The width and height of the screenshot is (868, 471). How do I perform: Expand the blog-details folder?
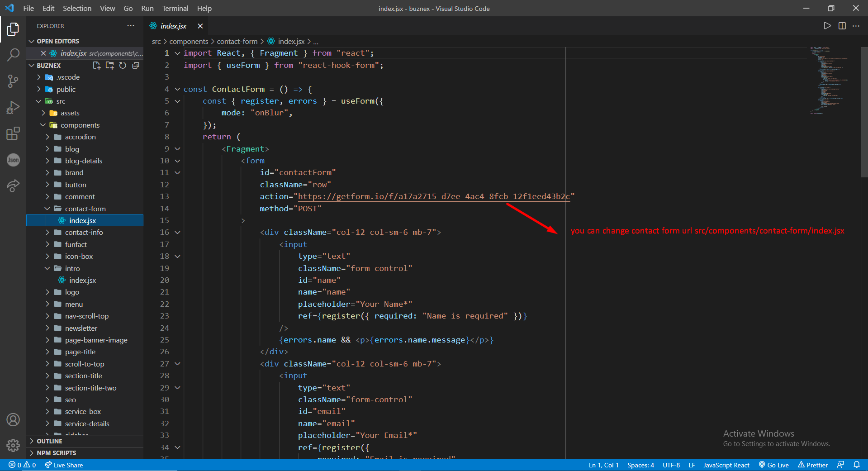(85, 161)
